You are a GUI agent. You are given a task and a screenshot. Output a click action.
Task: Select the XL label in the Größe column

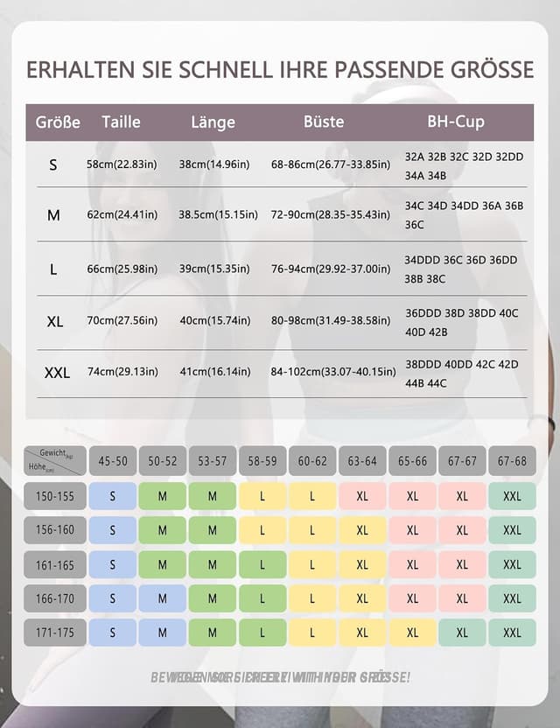pos(55,321)
